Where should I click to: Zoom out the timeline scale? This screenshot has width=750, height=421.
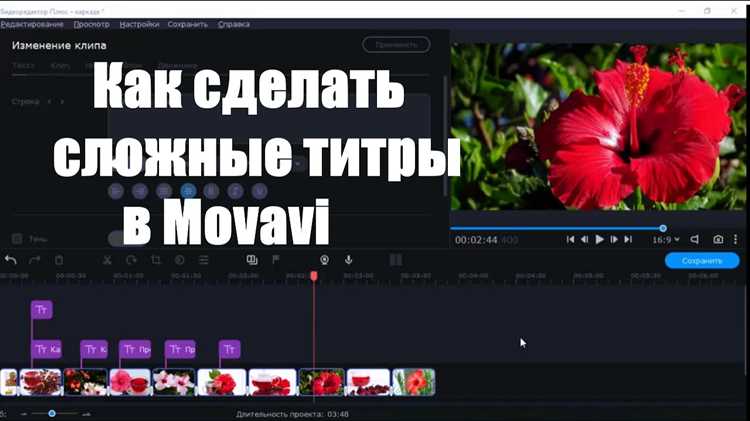pos(24,414)
